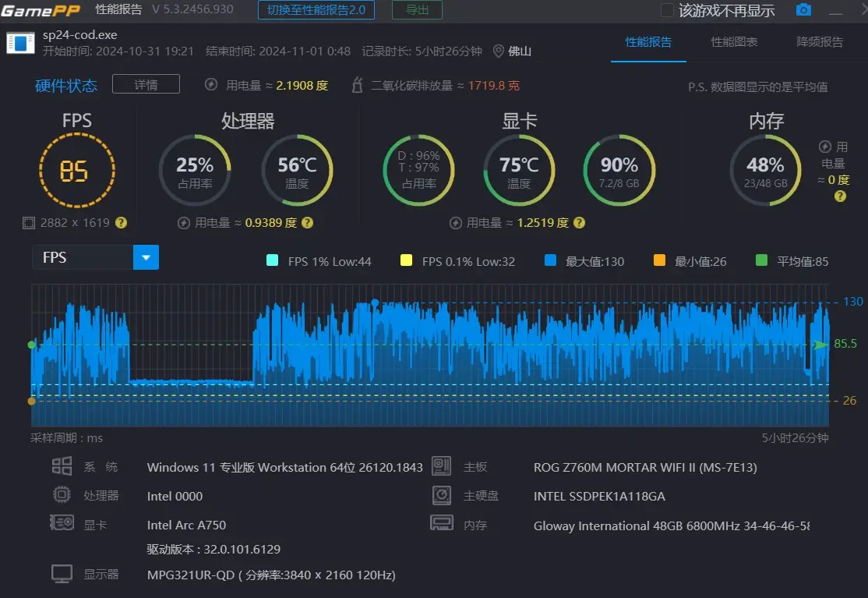Click the INTEL SSDPEK1A118GA disk text
868x598 pixels.
tap(599, 496)
